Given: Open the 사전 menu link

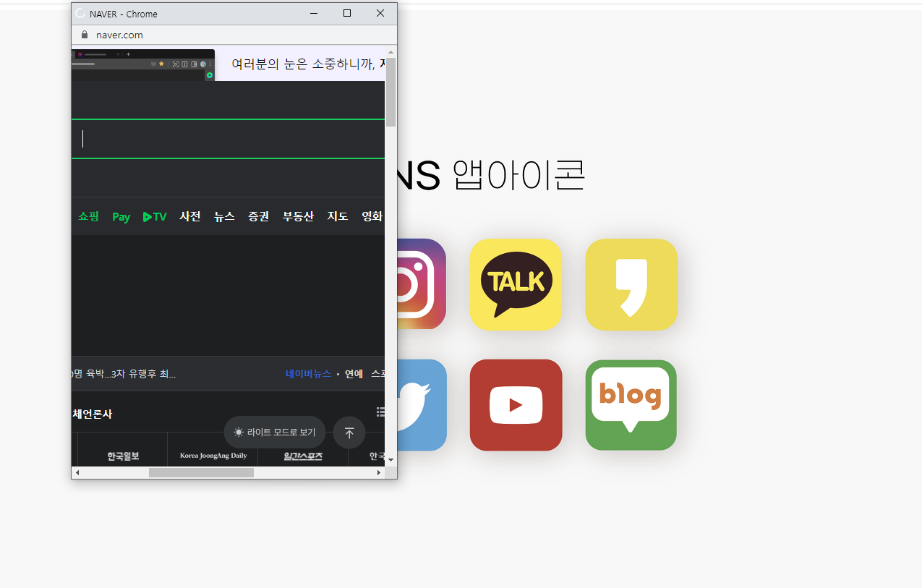Looking at the screenshot, I should coord(190,216).
